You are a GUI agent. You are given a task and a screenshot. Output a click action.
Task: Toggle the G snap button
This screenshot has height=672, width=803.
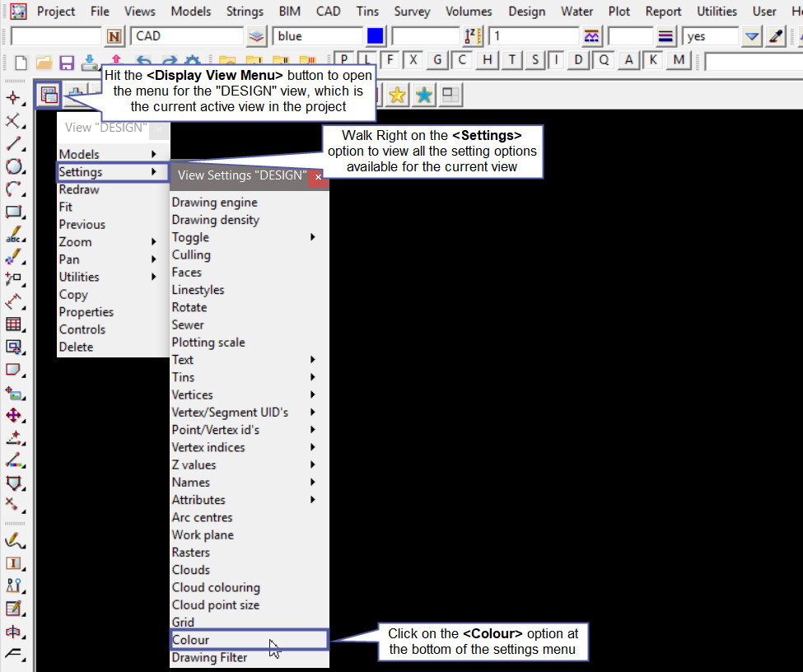[438, 60]
